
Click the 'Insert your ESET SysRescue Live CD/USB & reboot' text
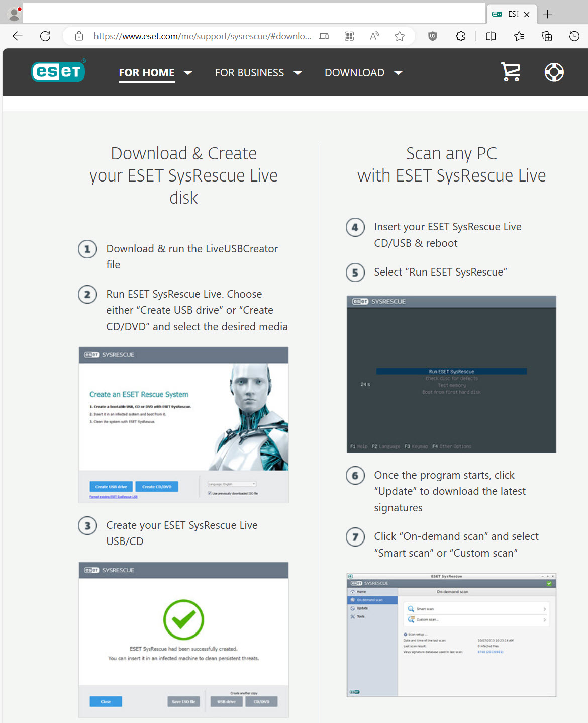(448, 235)
